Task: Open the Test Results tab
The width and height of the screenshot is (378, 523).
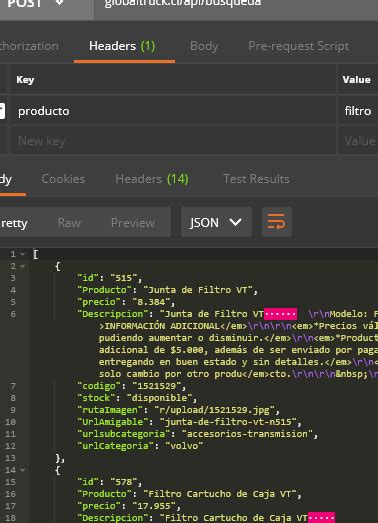Action: click(256, 179)
